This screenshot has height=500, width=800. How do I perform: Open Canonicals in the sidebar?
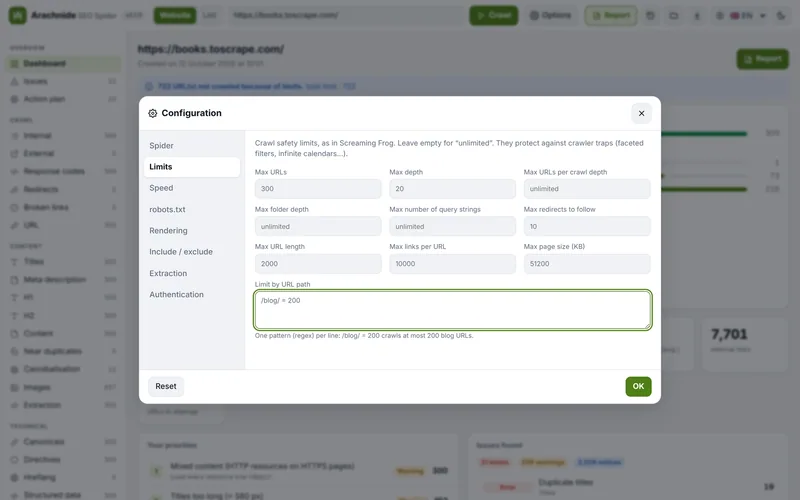(x=64, y=442)
